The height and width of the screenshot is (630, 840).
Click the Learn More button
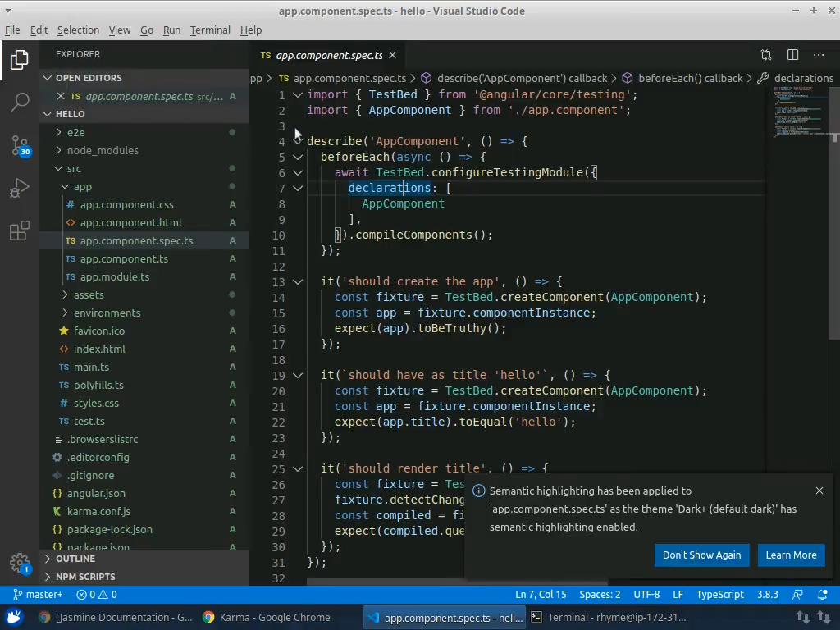(791, 555)
